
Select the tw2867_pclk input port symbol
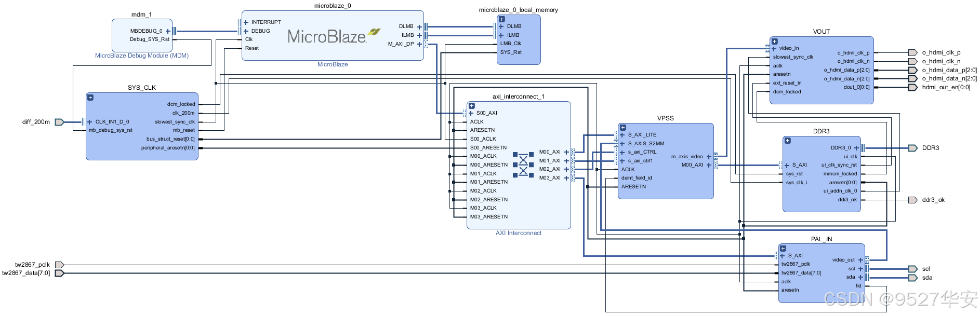point(59,265)
